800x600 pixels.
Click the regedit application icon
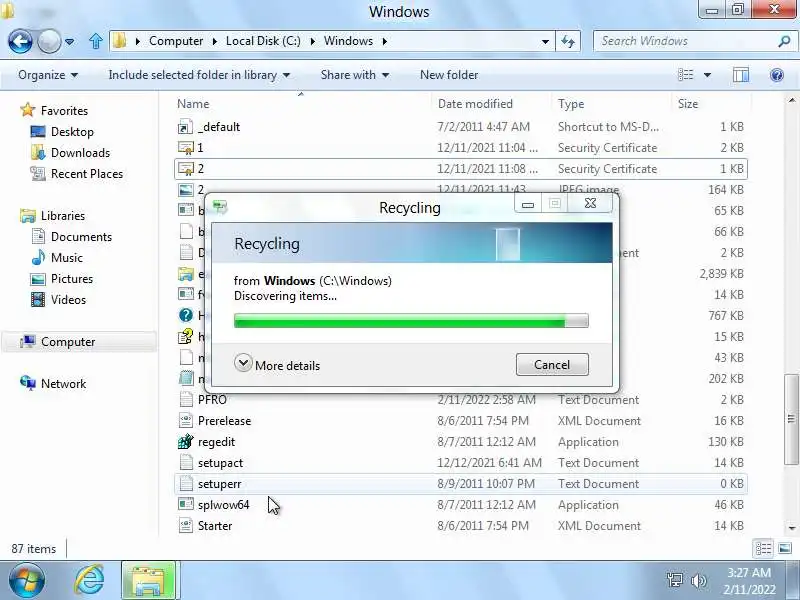pos(186,442)
